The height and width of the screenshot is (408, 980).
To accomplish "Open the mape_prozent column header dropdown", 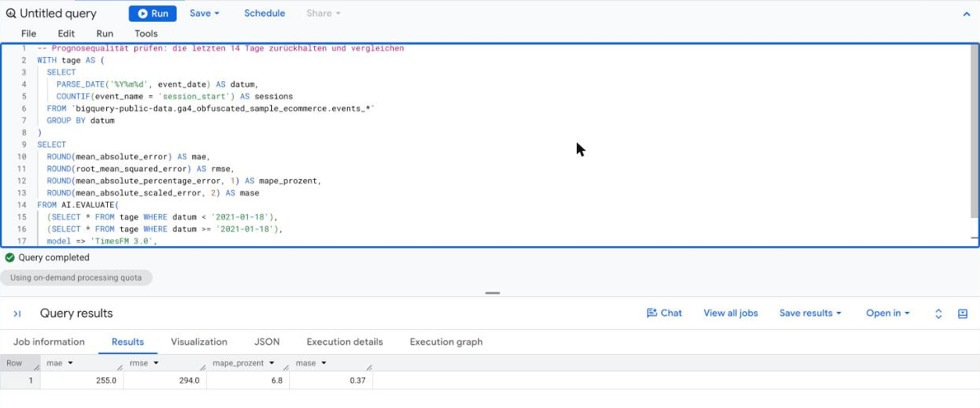I will pos(272,363).
